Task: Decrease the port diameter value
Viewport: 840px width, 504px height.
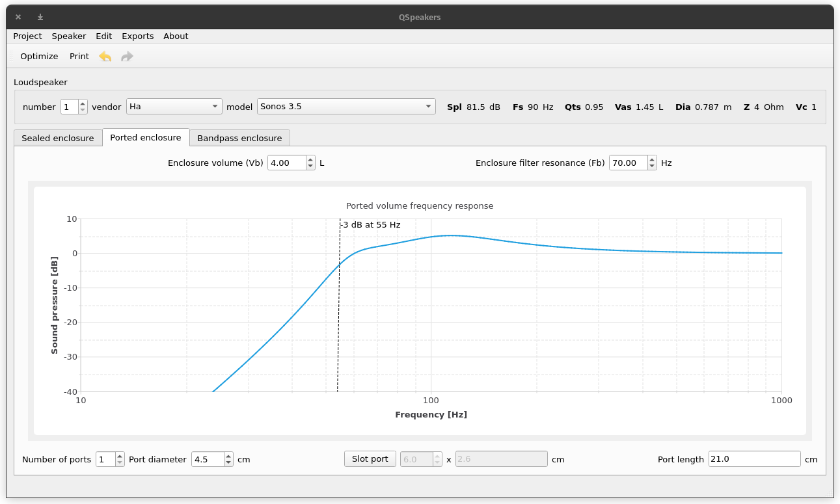Action: tap(228, 463)
